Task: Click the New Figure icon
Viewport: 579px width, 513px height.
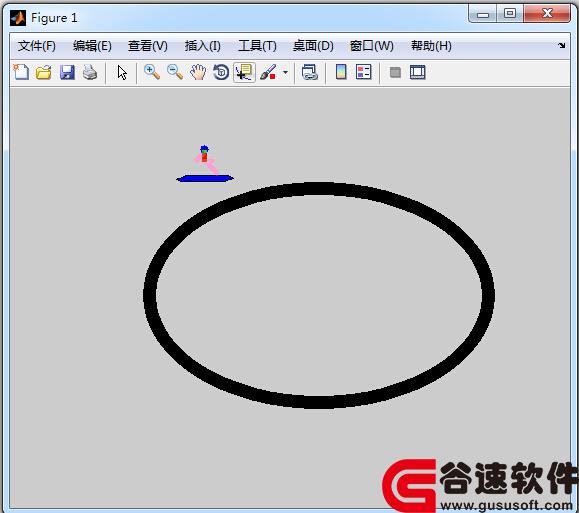Action: point(21,72)
